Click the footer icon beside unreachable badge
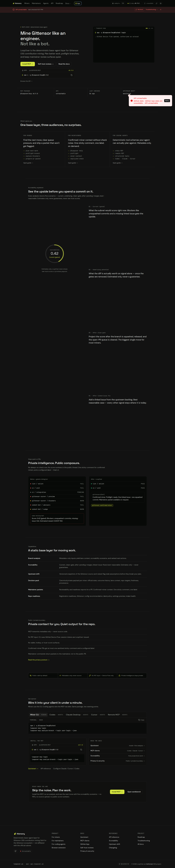This screenshot has height=868, width=175. (16, 851)
